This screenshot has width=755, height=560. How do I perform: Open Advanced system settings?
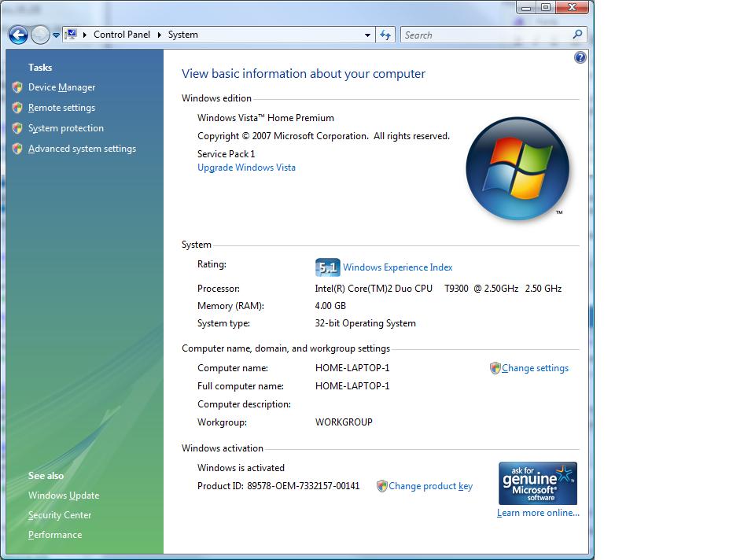(x=82, y=149)
